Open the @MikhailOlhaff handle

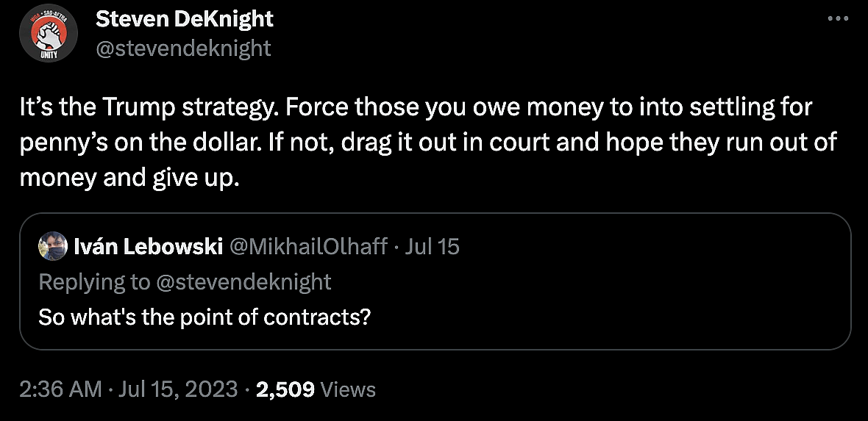309,246
